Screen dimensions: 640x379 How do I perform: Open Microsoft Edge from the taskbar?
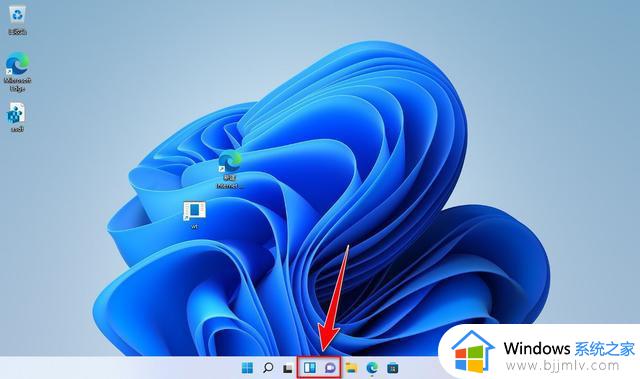click(372, 368)
